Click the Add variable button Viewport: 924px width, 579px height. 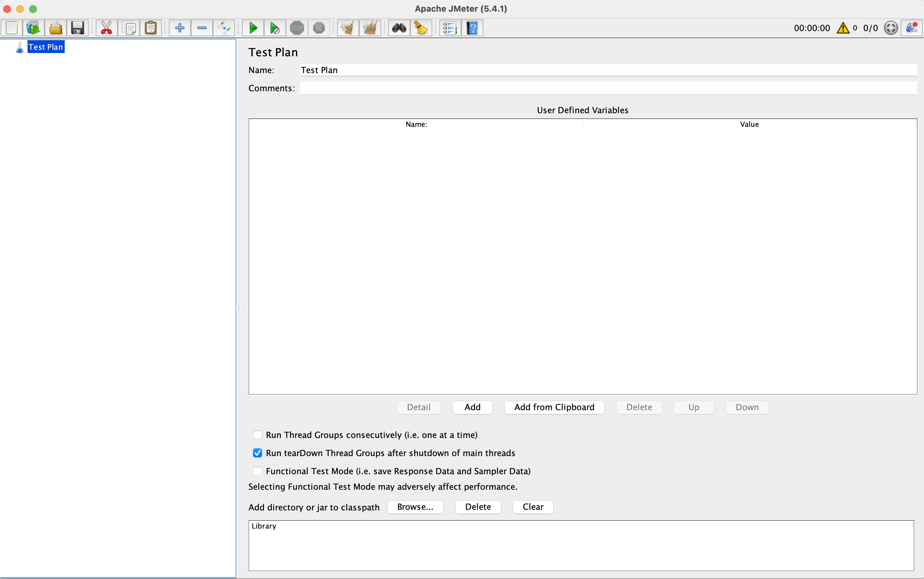(x=472, y=407)
